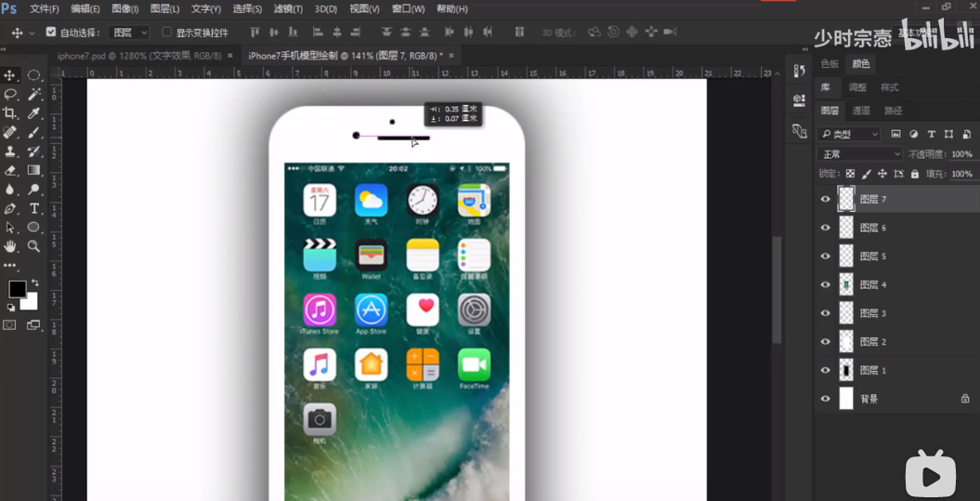Filter layers by adjustment layers
Screen dimensions: 980x501
point(914,134)
